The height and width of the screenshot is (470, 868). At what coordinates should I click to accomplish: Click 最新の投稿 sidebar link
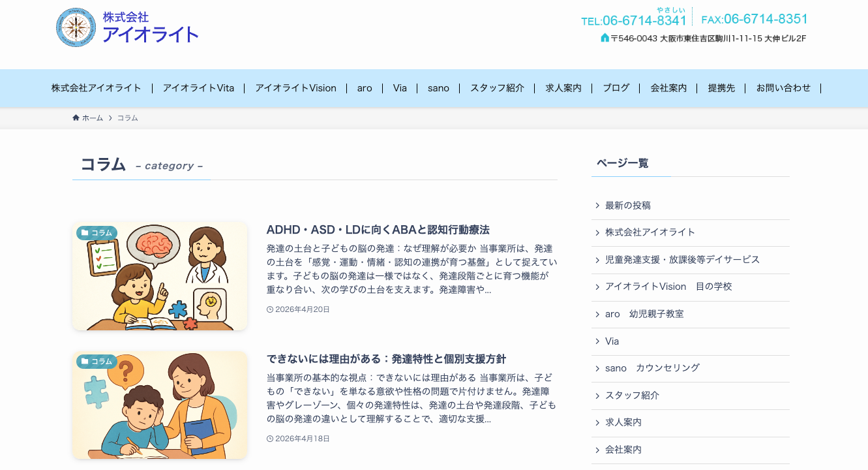click(628, 206)
